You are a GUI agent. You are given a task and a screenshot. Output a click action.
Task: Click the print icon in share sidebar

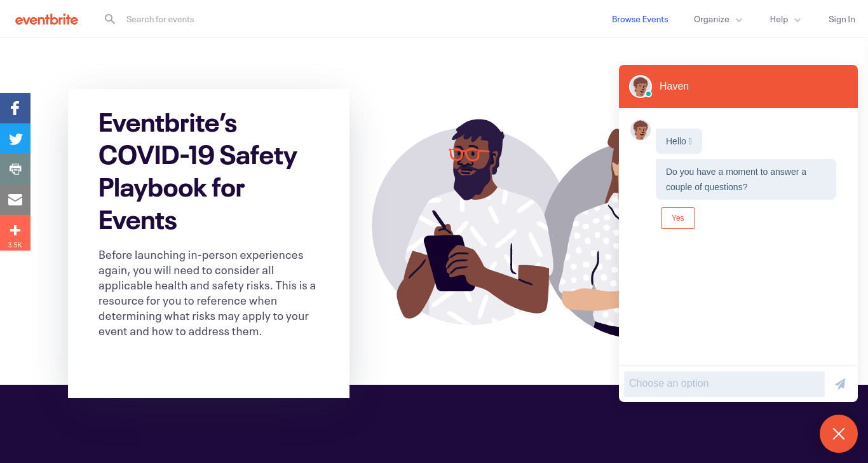point(15,169)
